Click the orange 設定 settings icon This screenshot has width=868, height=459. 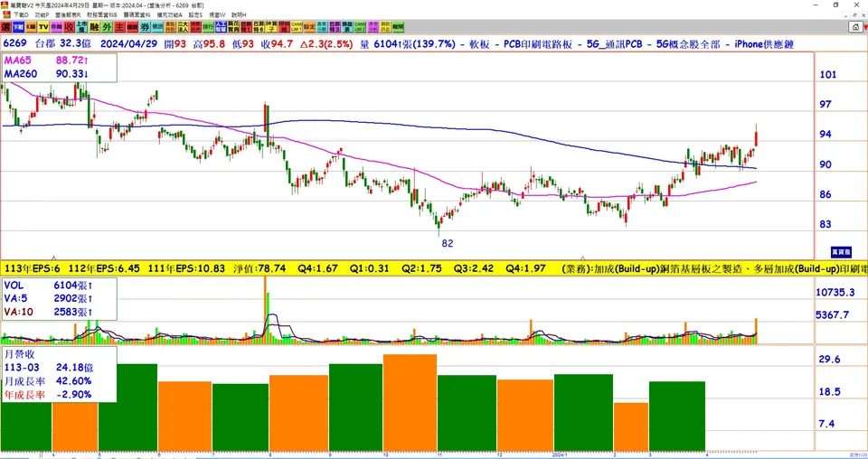(309, 27)
